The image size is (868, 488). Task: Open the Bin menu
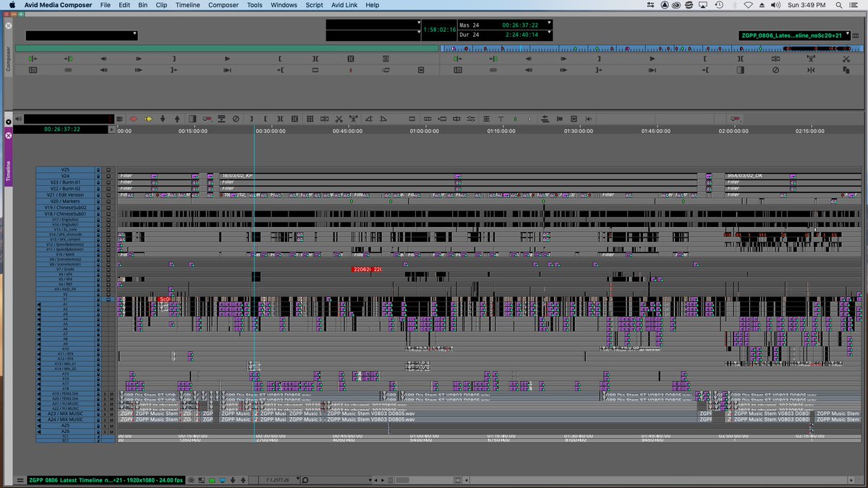click(142, 5)
